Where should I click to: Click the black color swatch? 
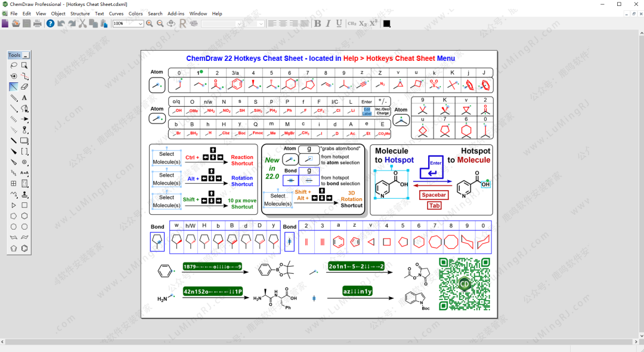point(386,23)
